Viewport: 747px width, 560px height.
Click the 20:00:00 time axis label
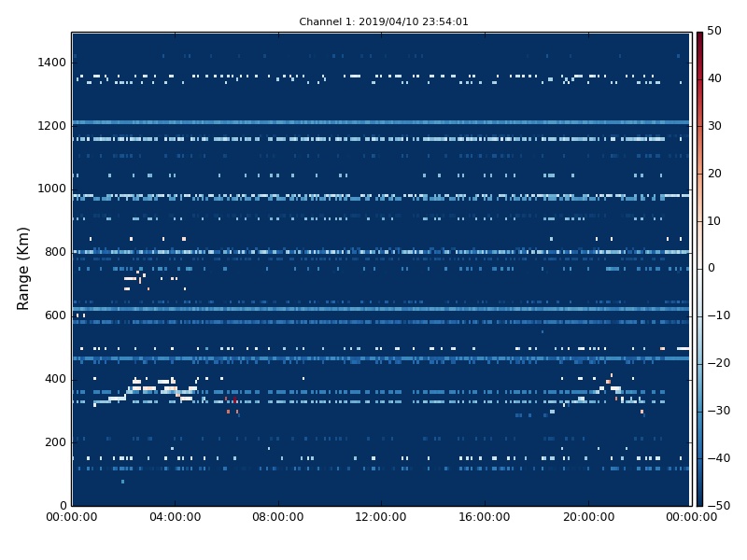pyautogui.click(x=588, y=517)
